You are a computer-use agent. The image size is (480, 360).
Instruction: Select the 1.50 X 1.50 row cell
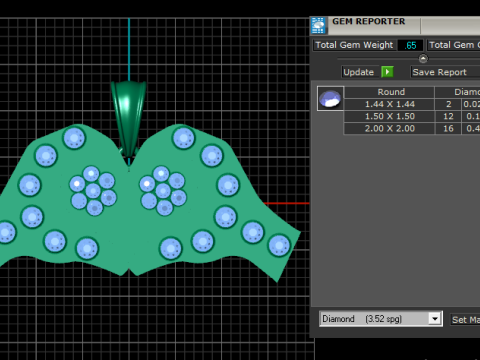390,116
